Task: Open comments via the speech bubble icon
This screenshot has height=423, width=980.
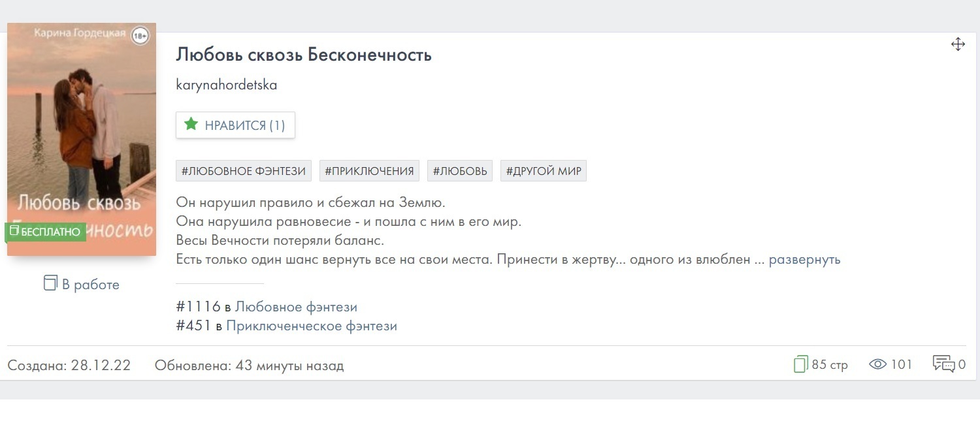Action: pyautogui.click(x=943, y=364)
